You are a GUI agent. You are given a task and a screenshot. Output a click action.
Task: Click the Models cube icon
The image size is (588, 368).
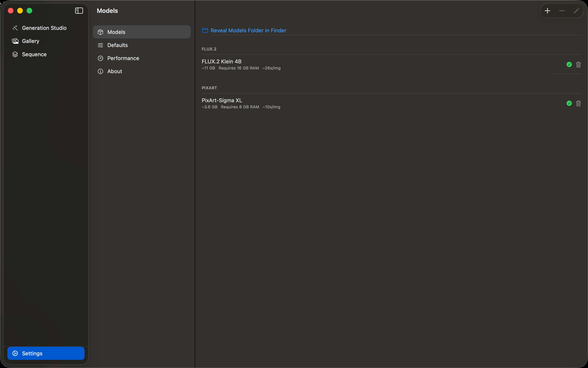[x=100, y=32]
